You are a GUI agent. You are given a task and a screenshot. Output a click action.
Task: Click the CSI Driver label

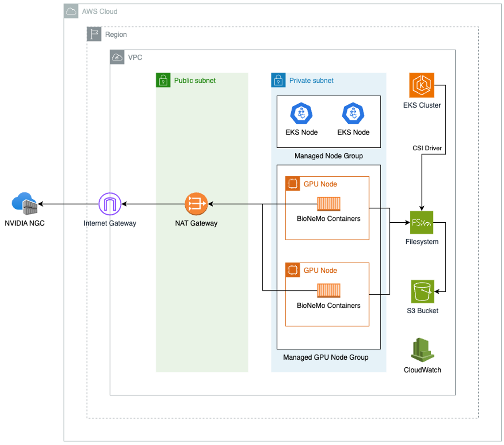(x=427, y=148)
